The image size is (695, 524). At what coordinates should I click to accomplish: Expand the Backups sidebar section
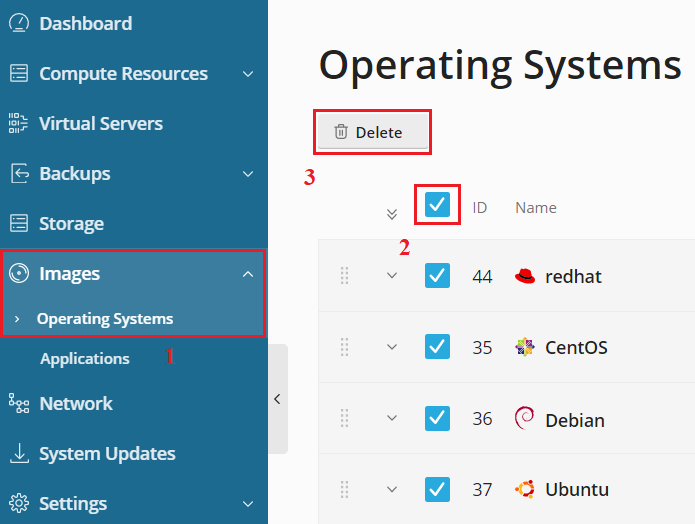pos(248,173)
